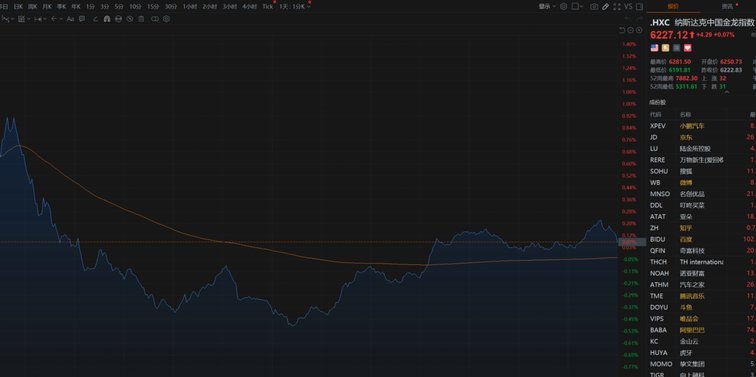This screenshot has height=377, width=756.
Task: Expand the pattern tool options arrow
Action: [x=28, y=19]
